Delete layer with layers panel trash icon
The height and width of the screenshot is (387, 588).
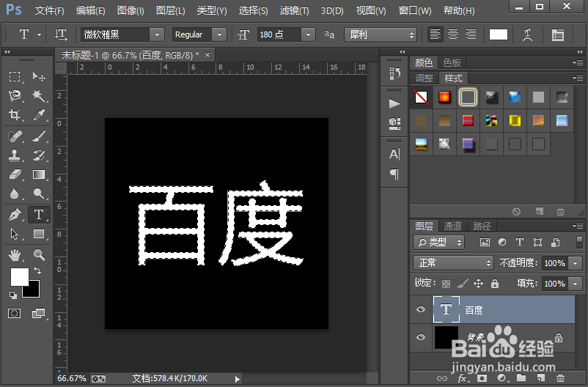click(x=560, y=378)
